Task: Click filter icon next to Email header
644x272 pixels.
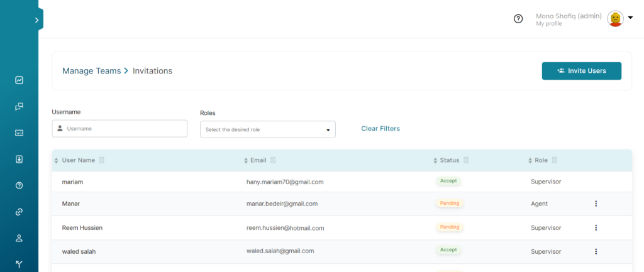Action: 273,160
